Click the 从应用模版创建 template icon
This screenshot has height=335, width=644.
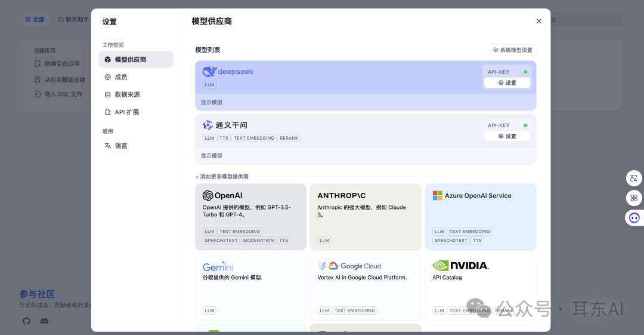[x=38, y=80]
